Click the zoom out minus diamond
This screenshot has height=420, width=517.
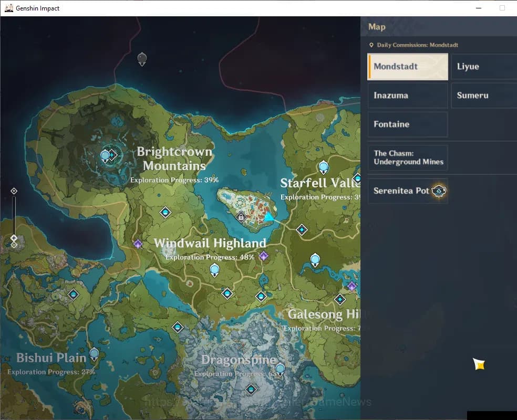(14, 245)
